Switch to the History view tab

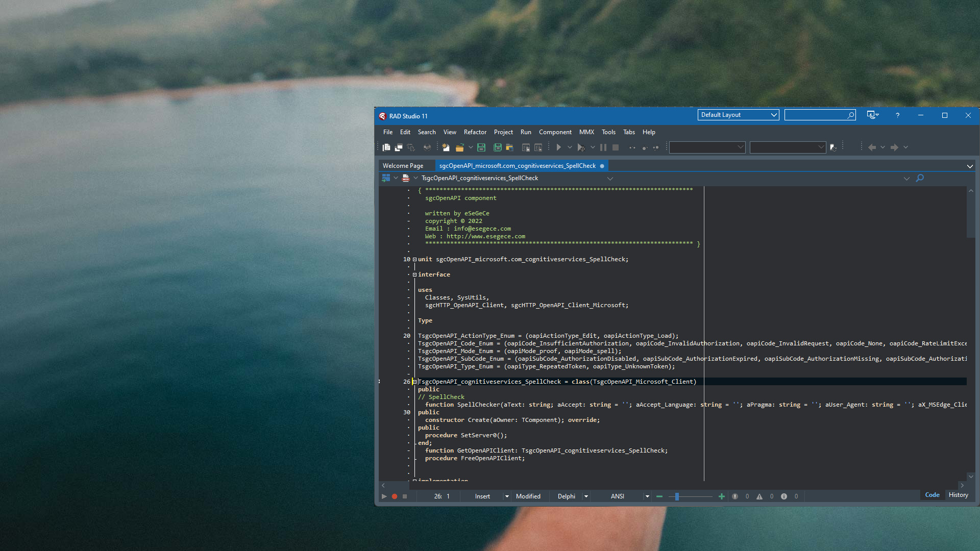click(958, 495)
